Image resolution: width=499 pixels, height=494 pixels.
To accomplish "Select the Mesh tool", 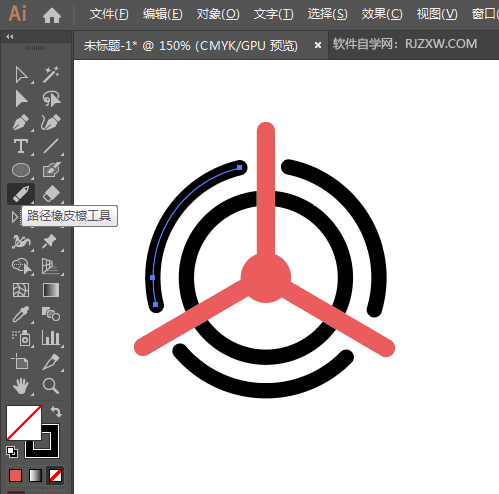I will click(x=21, y=290).
